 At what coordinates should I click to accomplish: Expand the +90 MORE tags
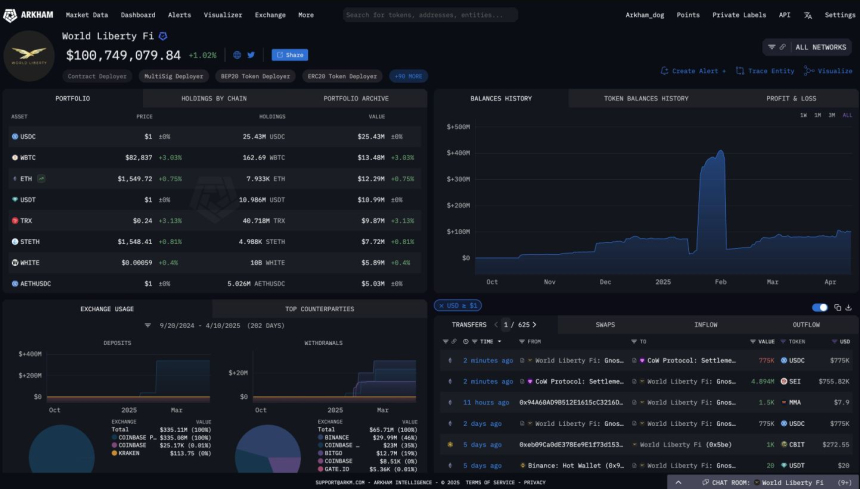click(x=409, y=76)
